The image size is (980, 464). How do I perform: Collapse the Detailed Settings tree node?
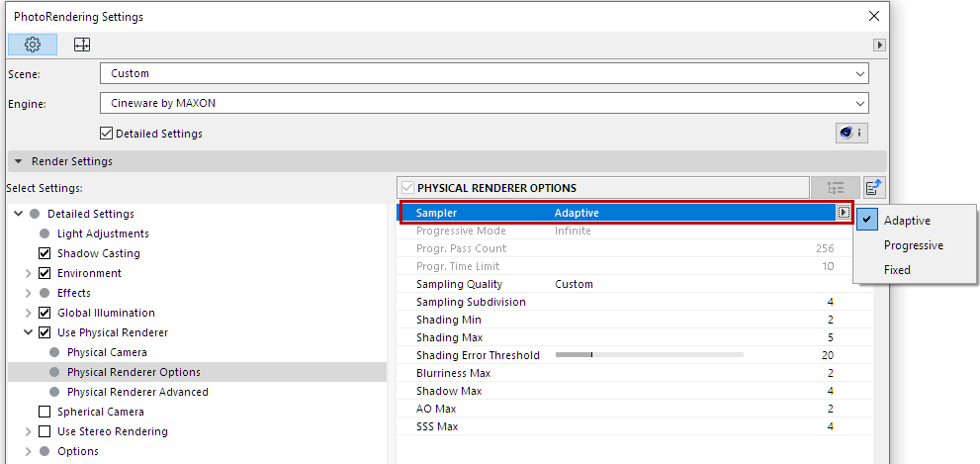(x=18, y=214)
